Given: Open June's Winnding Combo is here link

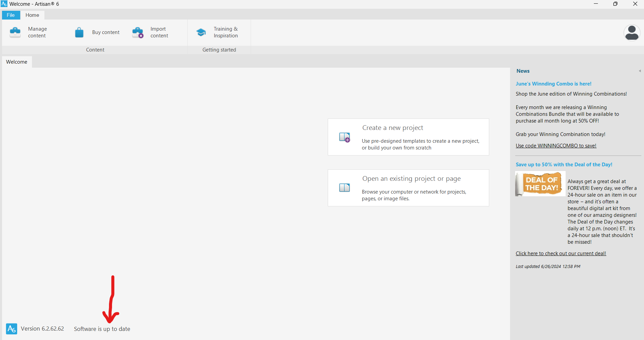Looking at the screenshot, I should tap(553, 84).
